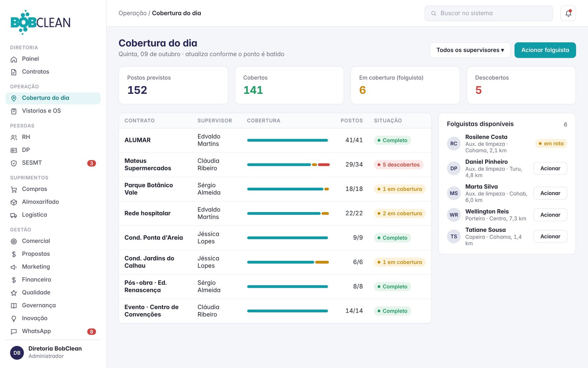Click the Marketing megaphone icon
Screen dimensions: 588x368
14,267
